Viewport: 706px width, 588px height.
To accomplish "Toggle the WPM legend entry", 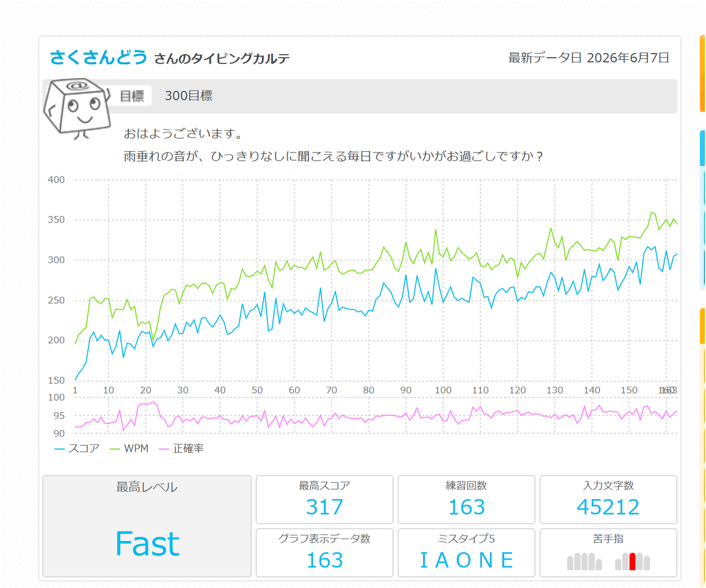I will pyautogui.click(x=130, y=449).
